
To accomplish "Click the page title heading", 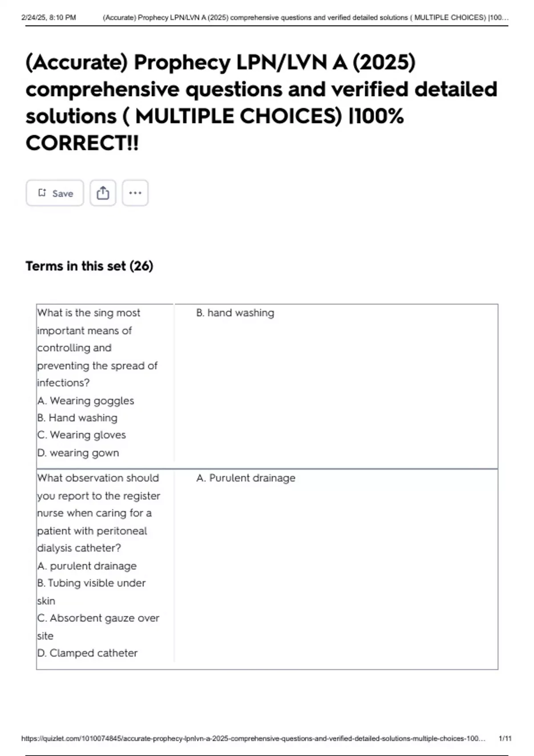I will pos(261,102).
